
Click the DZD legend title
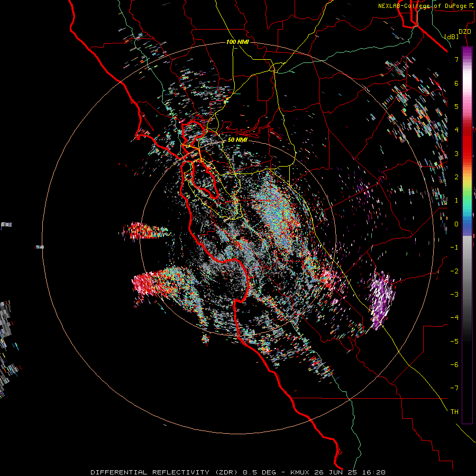[465, 32]
